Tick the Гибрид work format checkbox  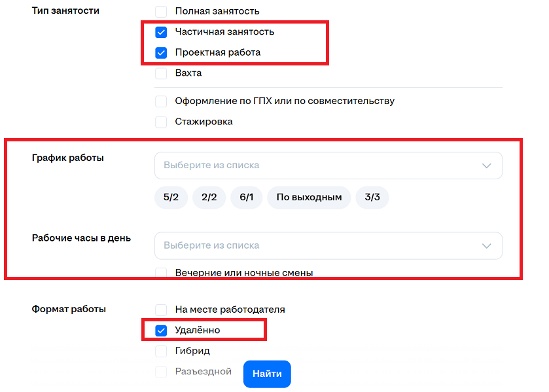click(161, 351)
